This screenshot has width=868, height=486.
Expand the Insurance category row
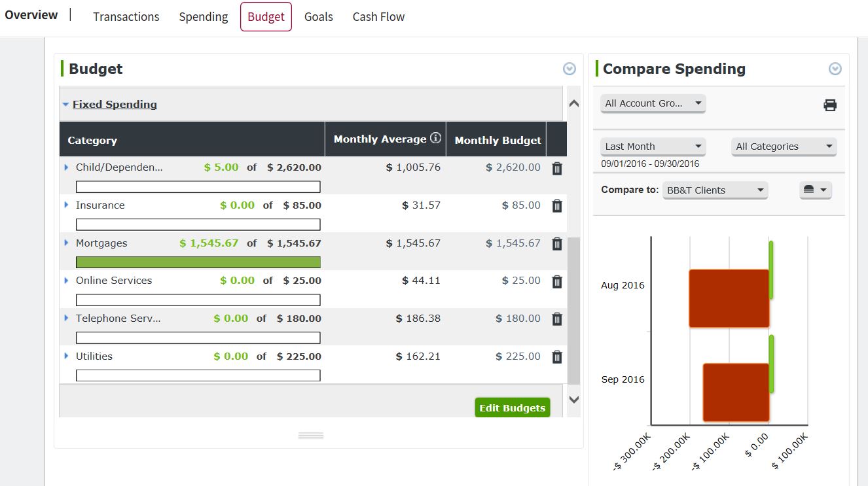coord(66,205)
